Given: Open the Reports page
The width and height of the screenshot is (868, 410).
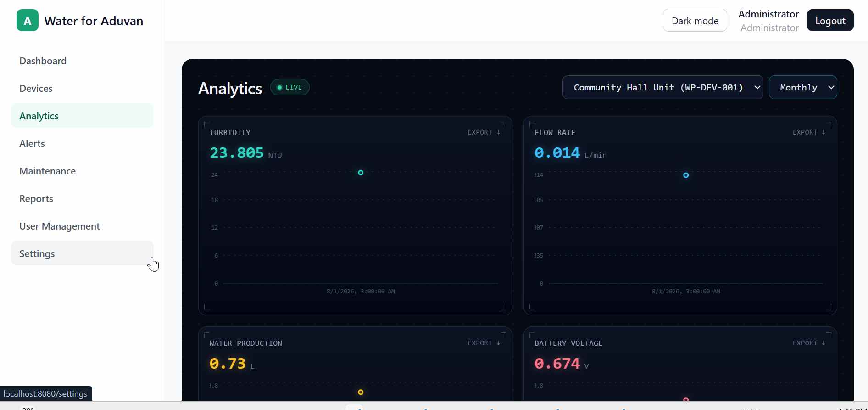Looking at the screenshot, I should coord(82,198).
